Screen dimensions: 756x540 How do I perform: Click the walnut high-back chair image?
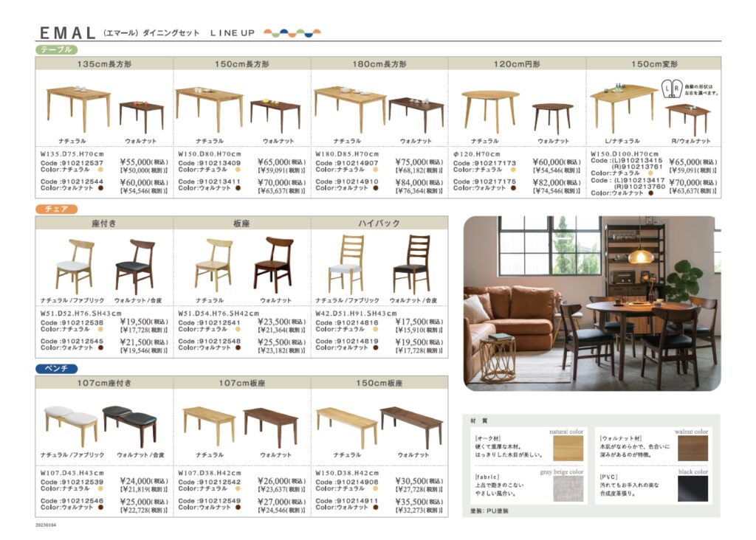(412, 263)
